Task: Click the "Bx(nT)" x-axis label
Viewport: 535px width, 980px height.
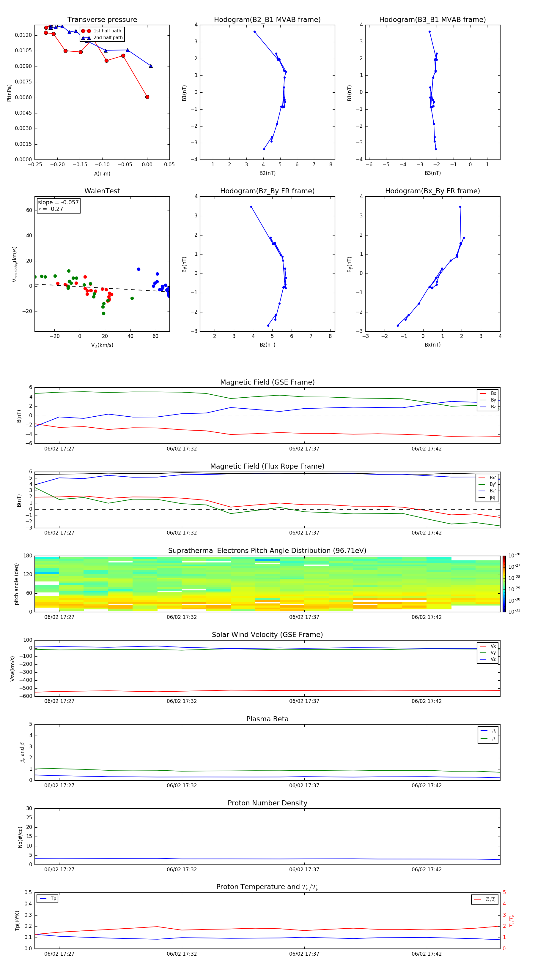Action: point(432,345)
